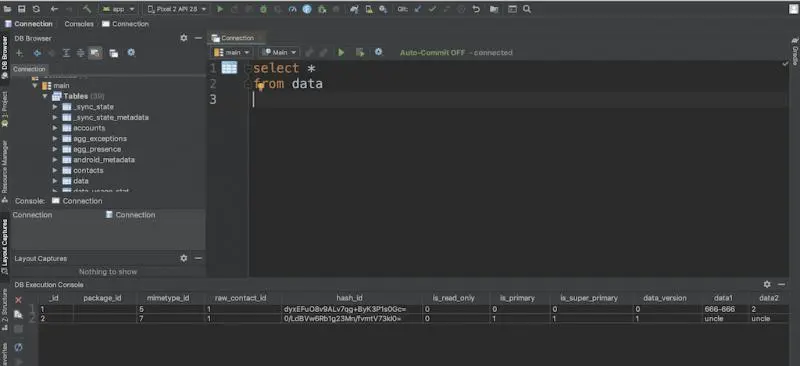800x366 pixels.
Task: Add new connection with plus icon
Action: point(19,53)
